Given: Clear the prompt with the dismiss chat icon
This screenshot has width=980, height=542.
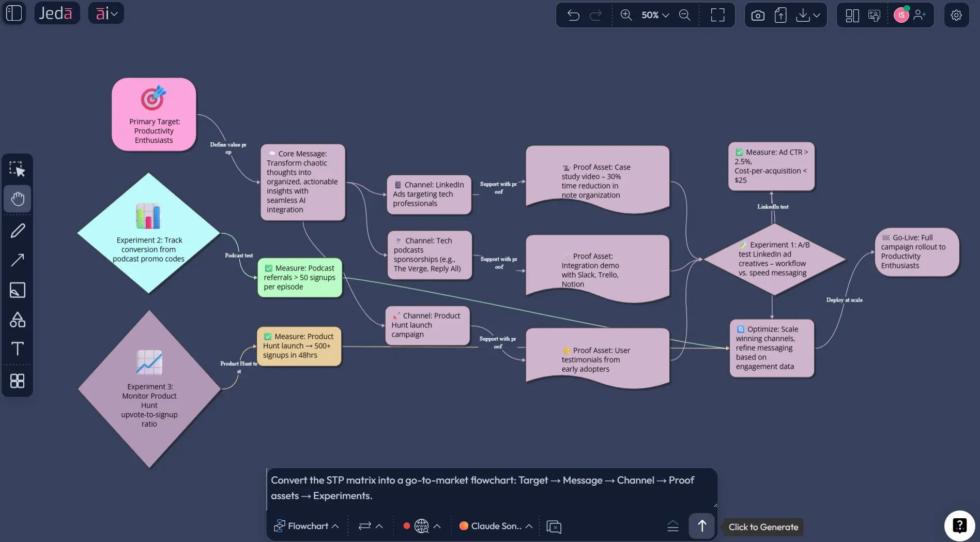Looking at the screenshot, I should click(x=554, y=526).
